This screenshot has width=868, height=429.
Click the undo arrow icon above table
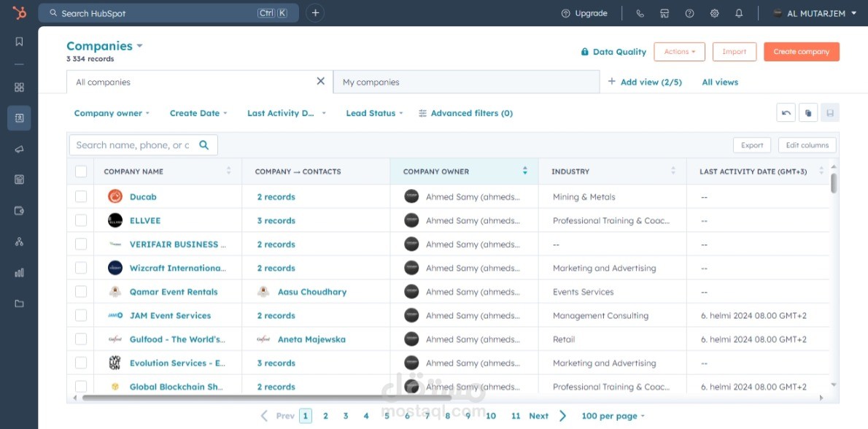(x=786, y=113)
